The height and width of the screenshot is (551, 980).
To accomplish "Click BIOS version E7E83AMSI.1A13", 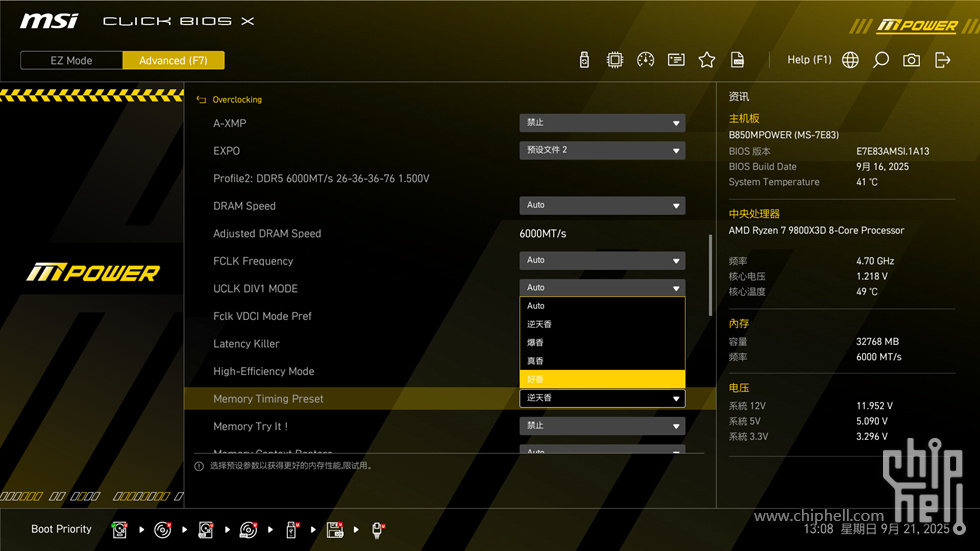I will click(892, 151).
